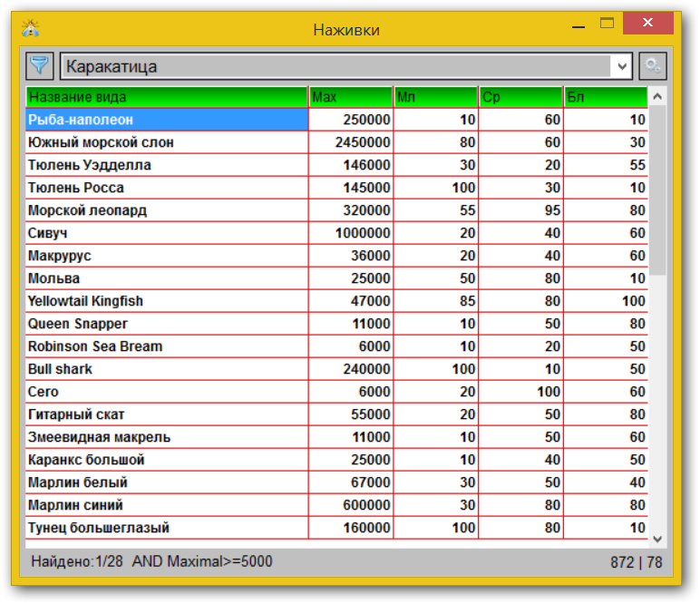Viewport: 700px width, 604px height.
Task: Click the Бл column header
Action: pyautogui.click(x=605, y=97)
